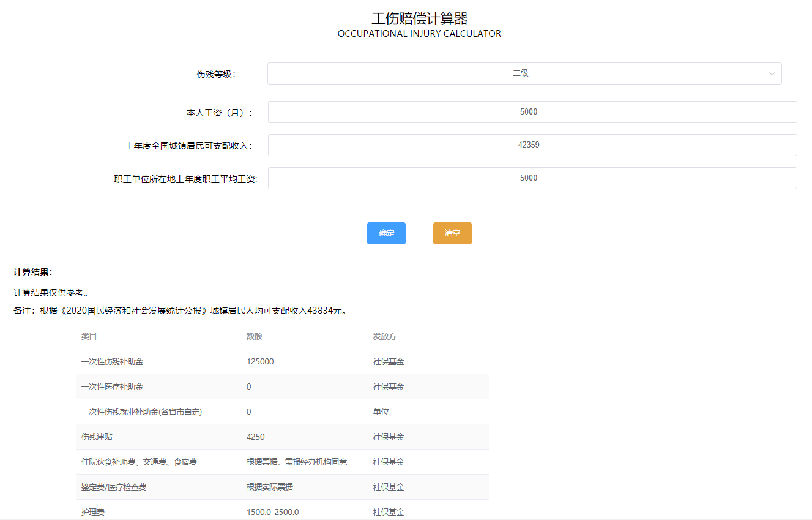The image size is (812, 520).
Task: Select the 职工单位所在地上年度职工平均工资 input field
Action: pyautogui.click(x=532, y=178)
